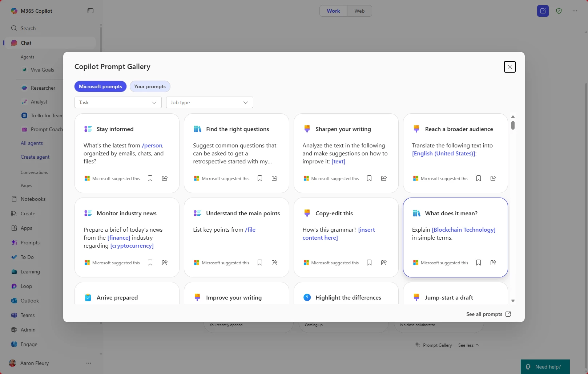The width and height of the screenshot is (588, 374).
Task: Switch to Your prompts tab
Action: click(150, 86)
